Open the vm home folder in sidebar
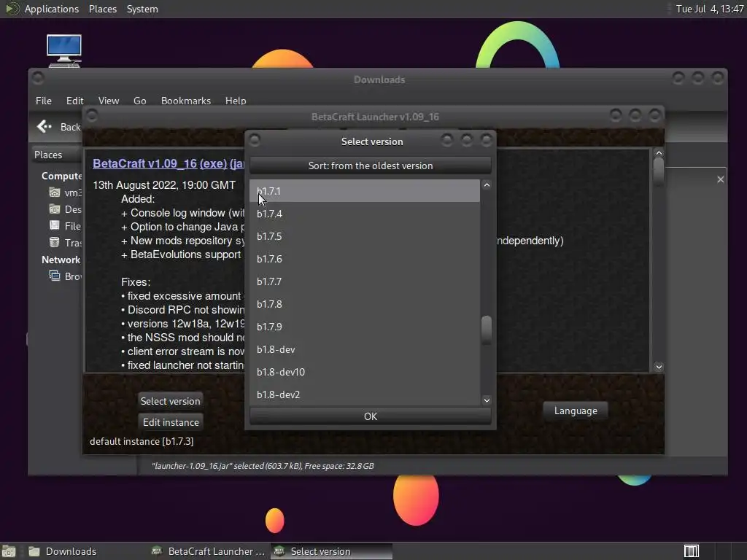 point(55,192)
